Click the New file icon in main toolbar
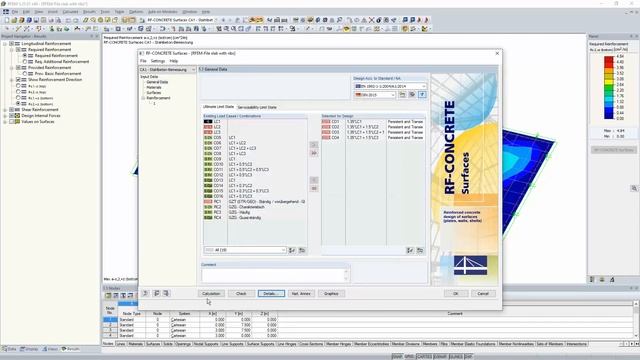Screen dimensions: 640x360 pyautogui.click(x=7, y=20)
